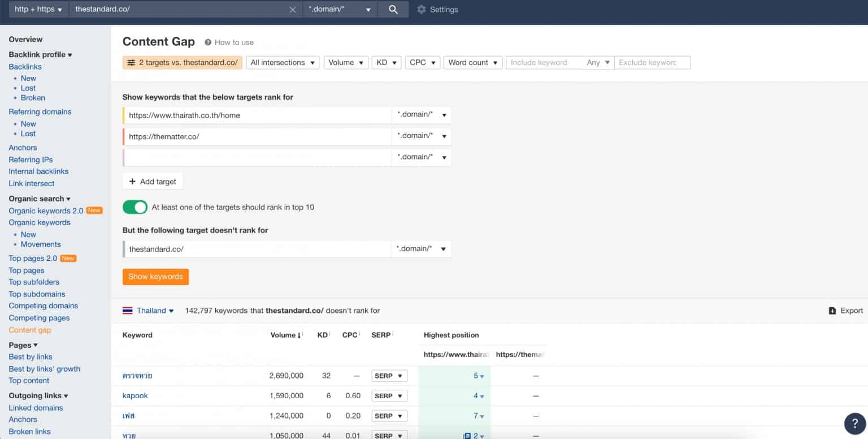Open the kapook keyword link
This screenshot has width=868, height=439.
[135, 395]
